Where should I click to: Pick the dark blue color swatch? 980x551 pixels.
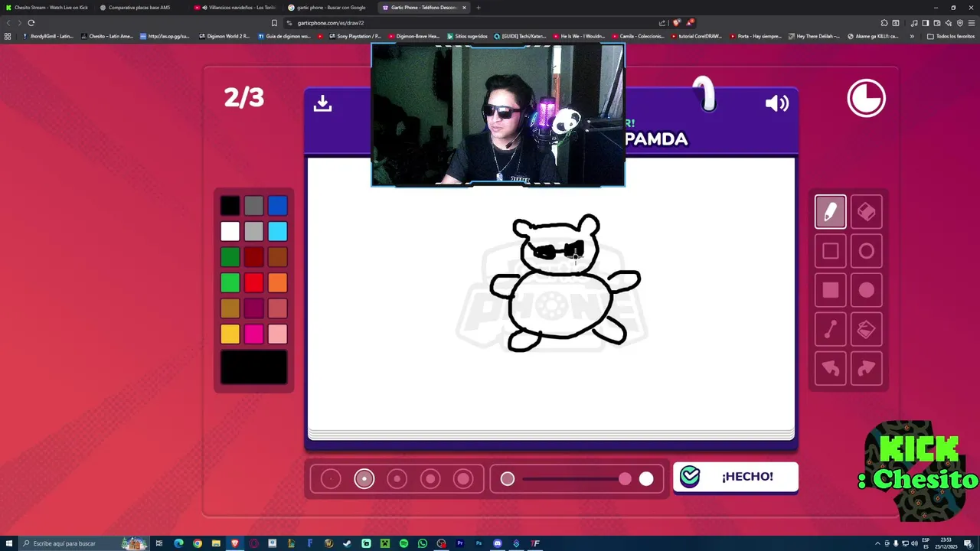277,205
